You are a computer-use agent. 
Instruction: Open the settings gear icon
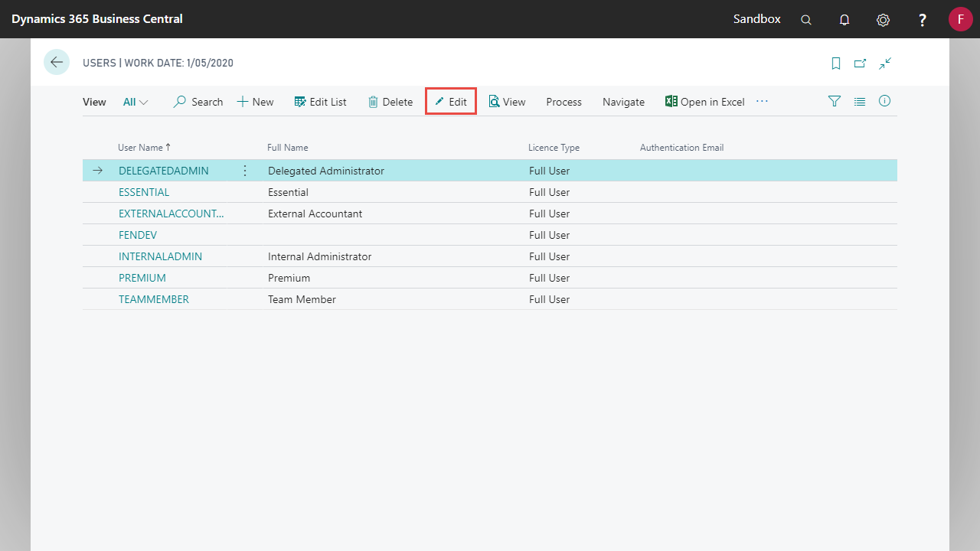[883, 20]
